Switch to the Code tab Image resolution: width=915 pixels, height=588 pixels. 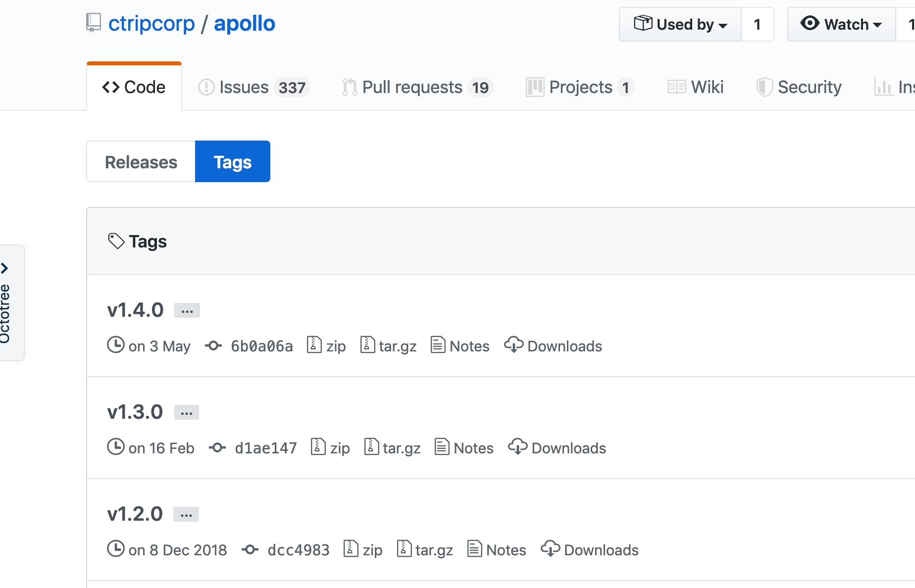pos(134,87)
